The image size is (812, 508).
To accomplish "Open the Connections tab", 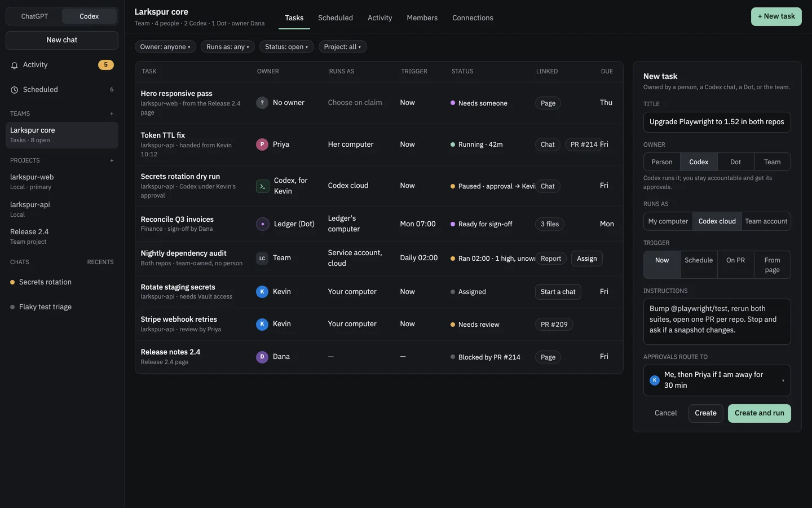I will coord(473,18).
